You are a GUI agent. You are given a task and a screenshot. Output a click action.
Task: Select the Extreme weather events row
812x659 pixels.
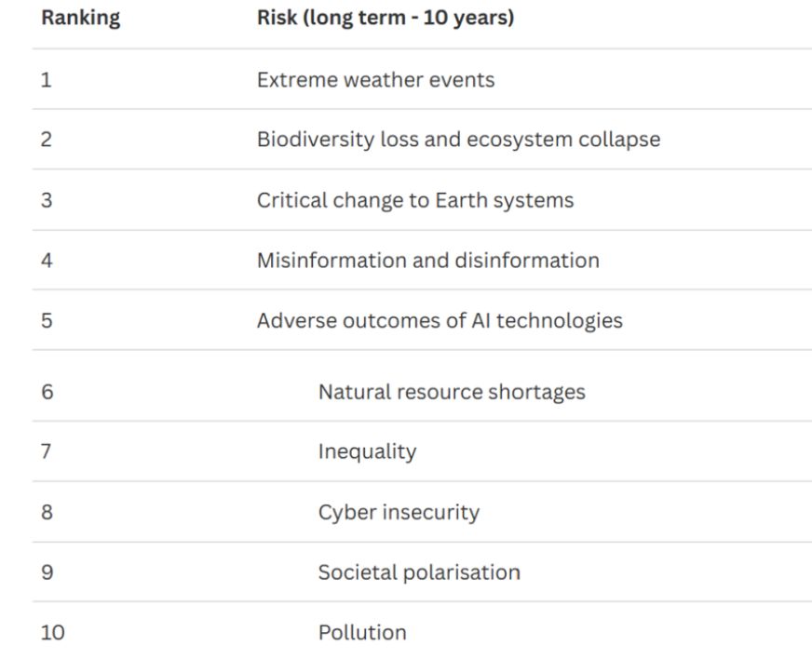coord(375,80)
